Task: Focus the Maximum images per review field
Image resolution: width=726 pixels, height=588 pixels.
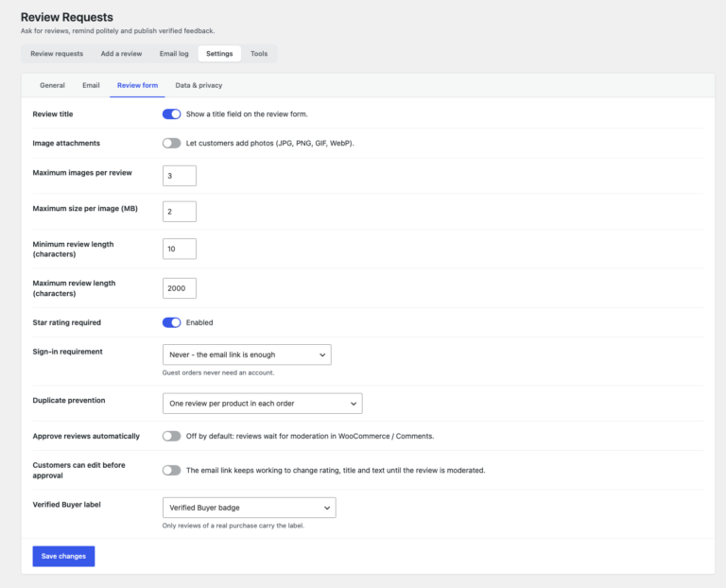Action: [x=180, y=176]
